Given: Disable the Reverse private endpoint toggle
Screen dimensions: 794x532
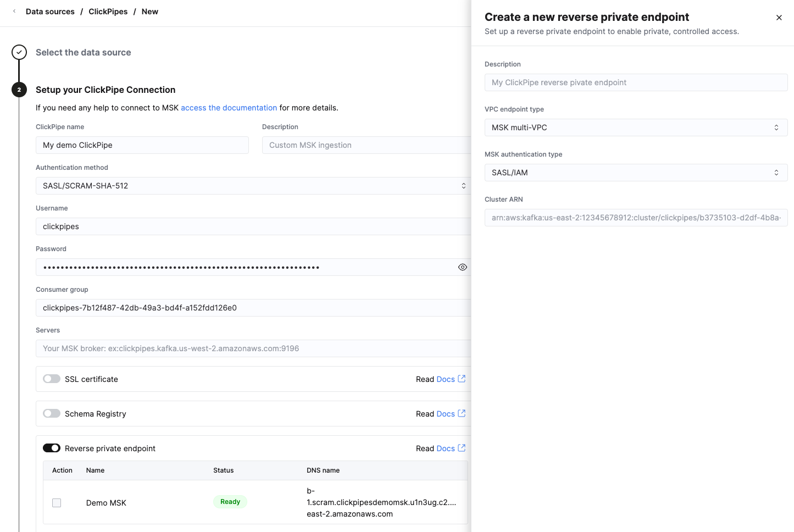Looking at the screenshot, I should [52, 448].
